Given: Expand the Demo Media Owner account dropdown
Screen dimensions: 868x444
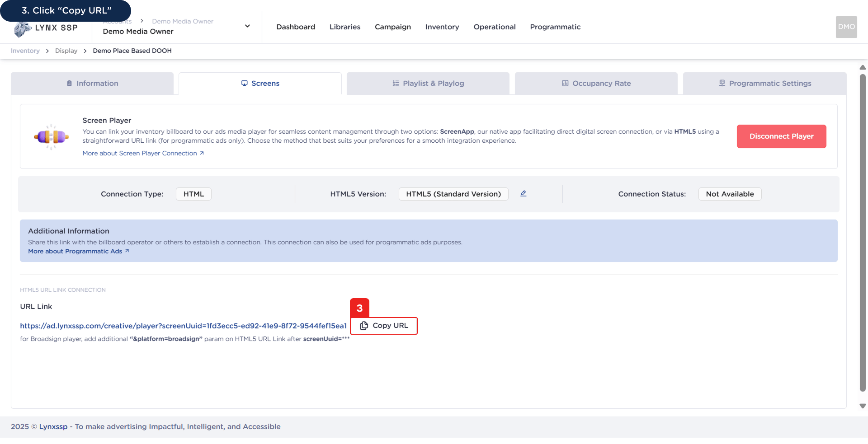Looking at the screenshot, I should [x=247, y=26].
